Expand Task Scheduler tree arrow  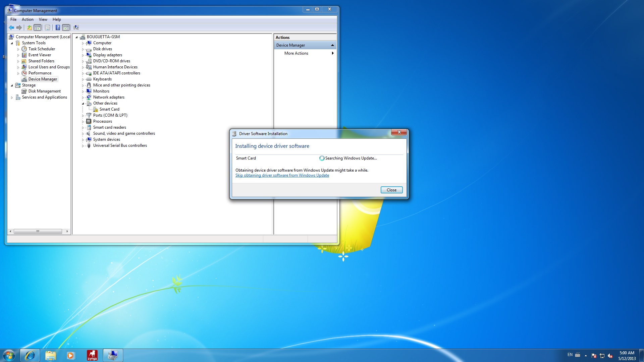[18, 49]
